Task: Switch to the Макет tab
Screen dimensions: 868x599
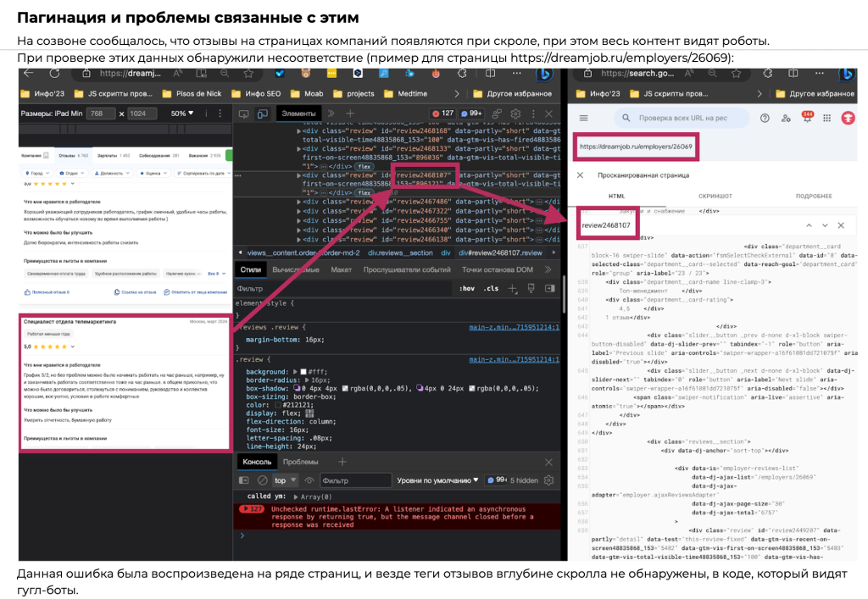Action: [341, 269]
